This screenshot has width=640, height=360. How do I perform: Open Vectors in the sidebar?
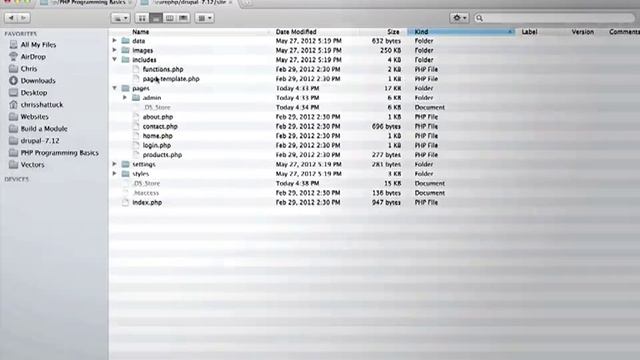(x=32, y=164)
